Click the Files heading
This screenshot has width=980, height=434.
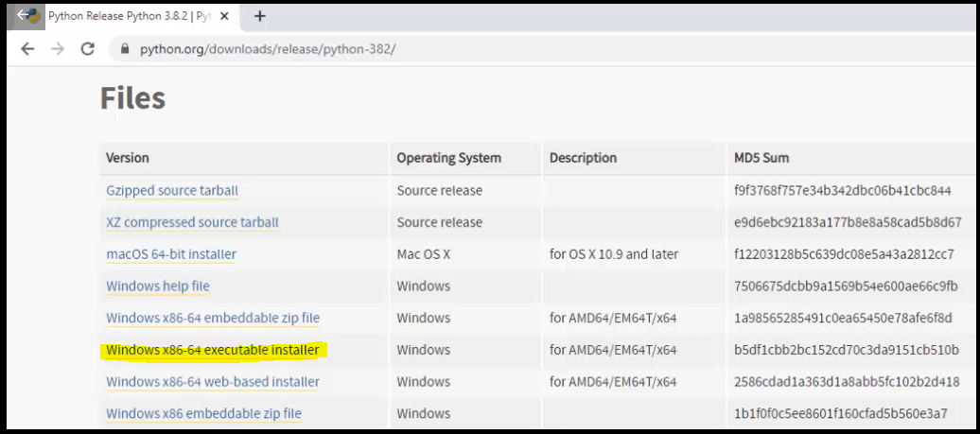132,98
